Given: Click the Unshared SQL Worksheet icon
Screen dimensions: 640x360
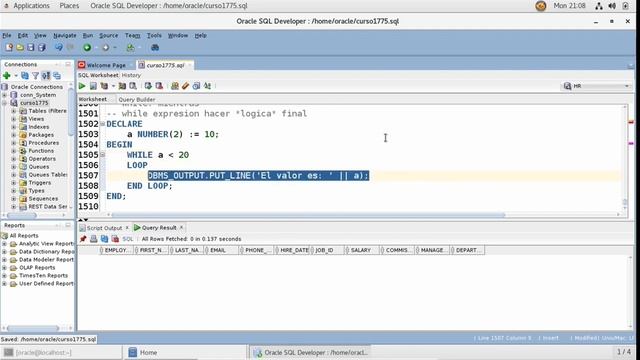Looking at the screenshot, I should tap(175, 86).
